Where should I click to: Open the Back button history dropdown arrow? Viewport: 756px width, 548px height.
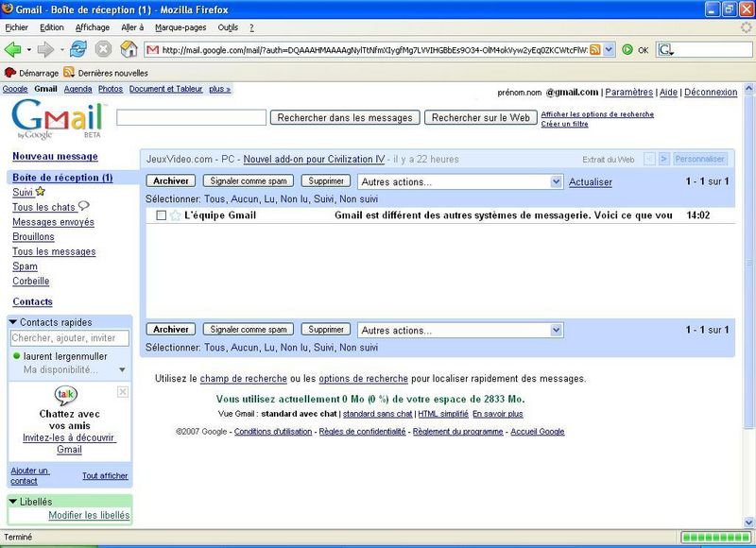(x=29, y=50)
